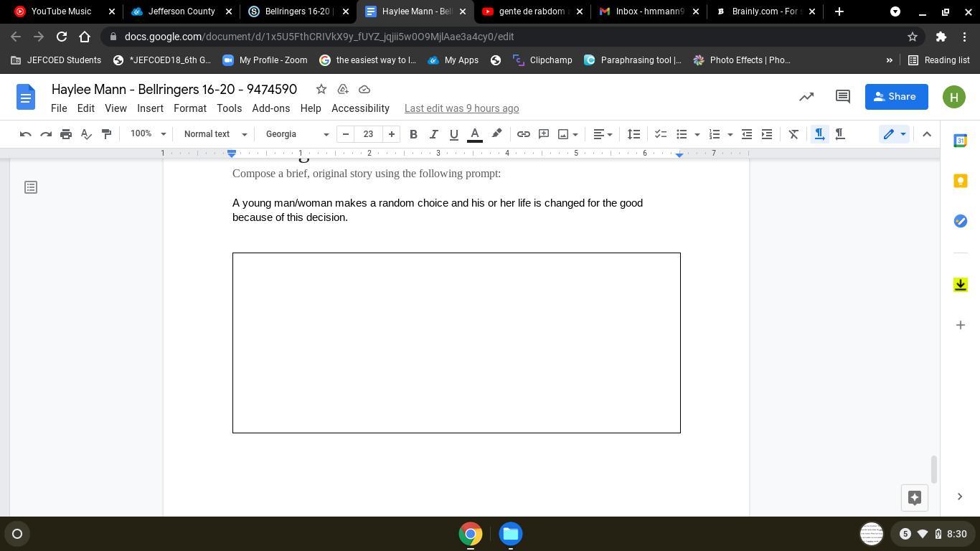Open the activity dashboard trend icon
Image resolution: width=980 pixels, height=551 pixels.
[x=806, y=97]
